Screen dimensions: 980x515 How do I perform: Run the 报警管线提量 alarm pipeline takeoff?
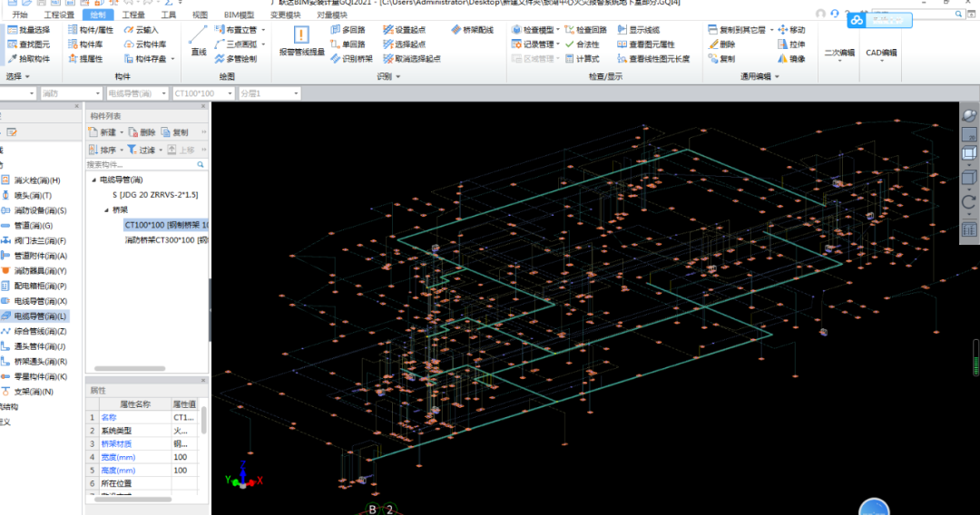coord(302,43)
